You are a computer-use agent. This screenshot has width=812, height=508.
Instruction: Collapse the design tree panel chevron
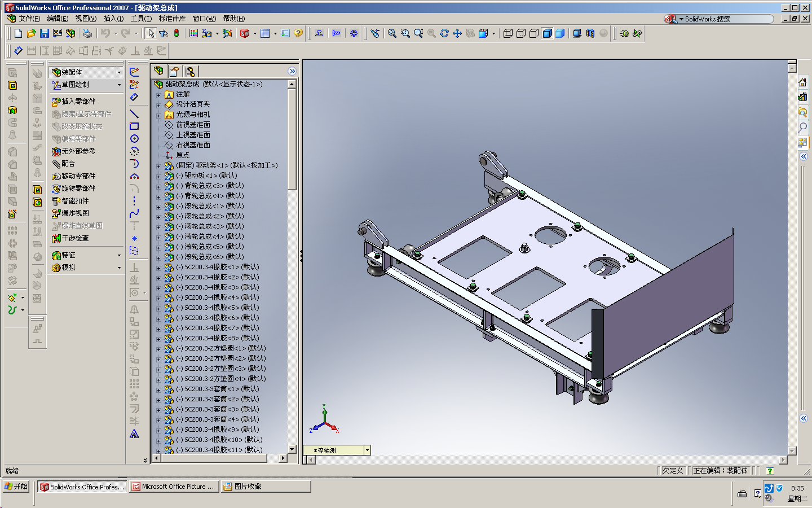coord(292,71)
